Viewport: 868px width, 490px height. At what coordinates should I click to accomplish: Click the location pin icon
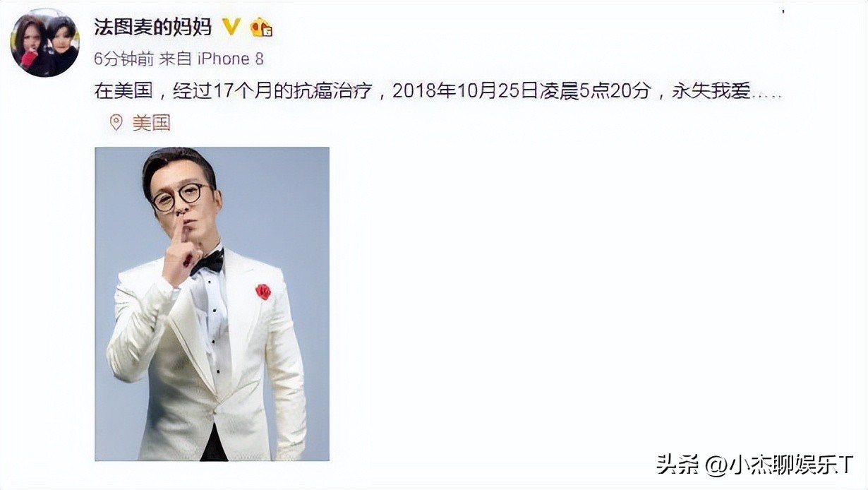click(116, 123)
